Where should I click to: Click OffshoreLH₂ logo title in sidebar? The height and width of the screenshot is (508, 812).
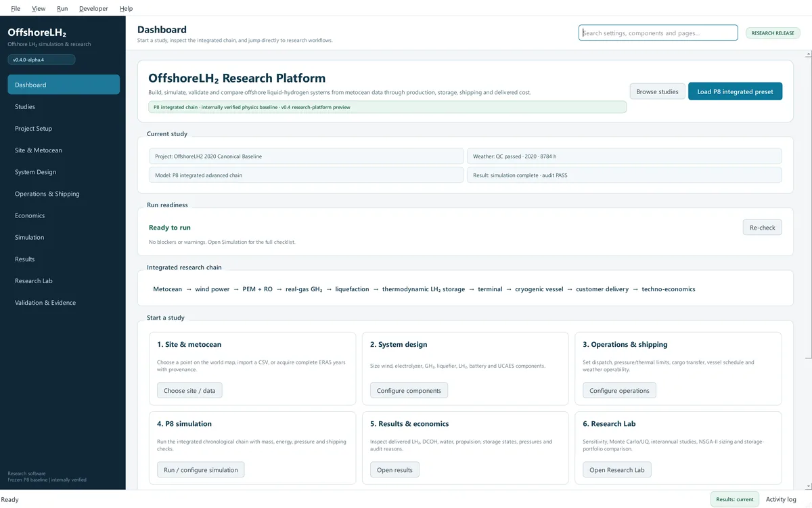37,32
